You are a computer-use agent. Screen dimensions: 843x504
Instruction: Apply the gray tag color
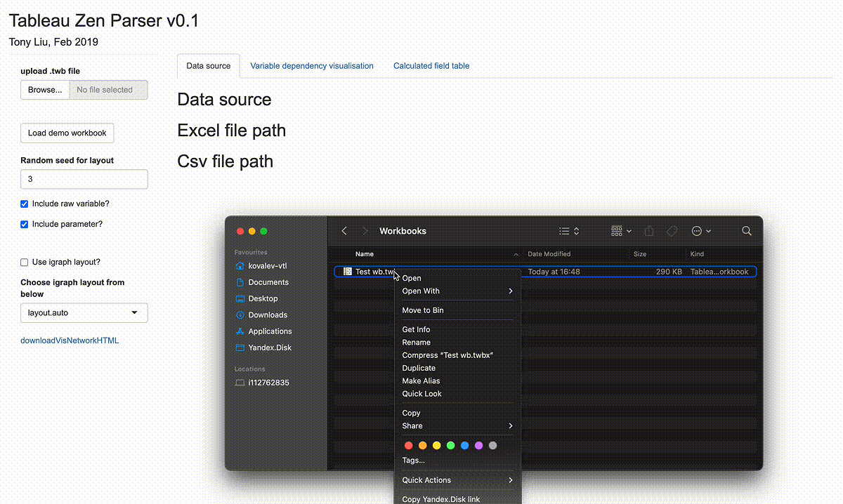(x=493, y=446)
